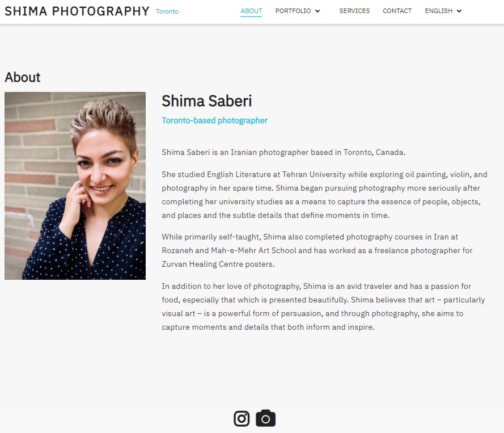Click the camera icon in footer

[265, 418]
